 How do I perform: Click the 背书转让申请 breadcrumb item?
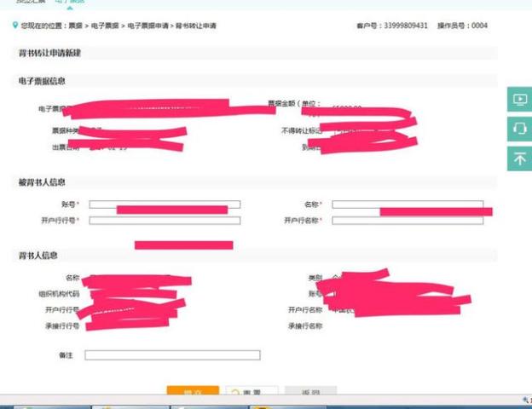(x=196, y=26)
